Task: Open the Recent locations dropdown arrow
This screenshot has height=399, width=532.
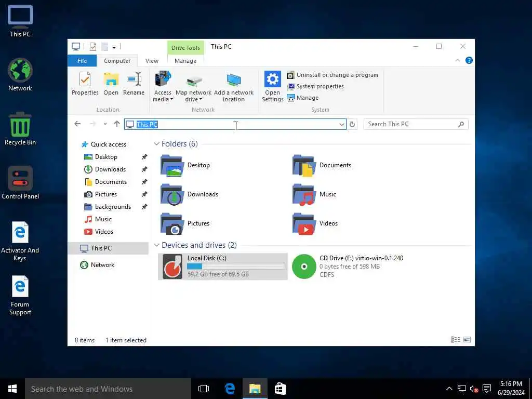Action: (x=105, y=124)
